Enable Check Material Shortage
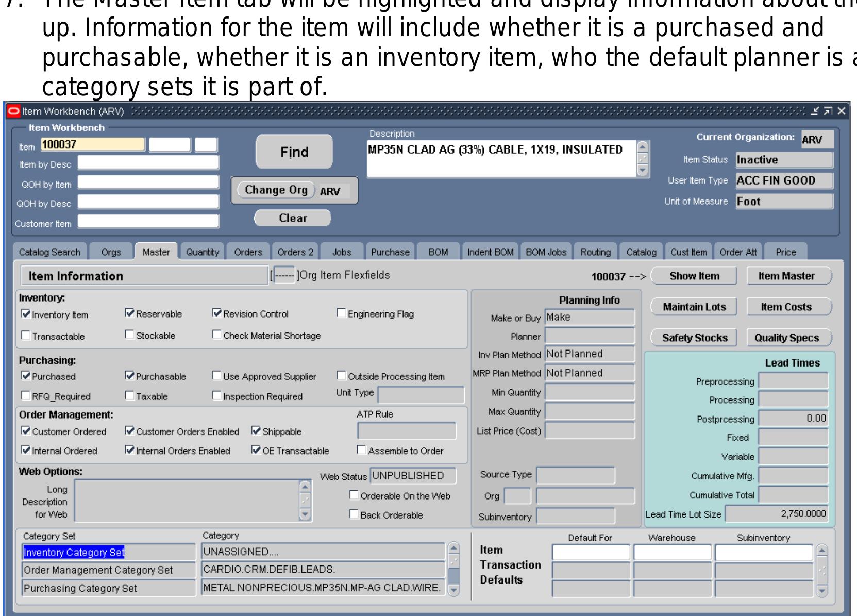 pyautogui.click(x=217, y=335)
